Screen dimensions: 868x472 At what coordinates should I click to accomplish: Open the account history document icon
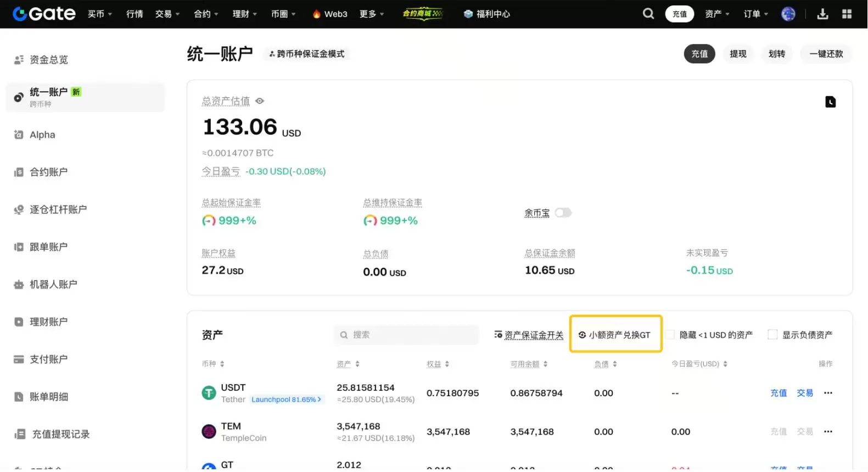(x=830, y=102)
